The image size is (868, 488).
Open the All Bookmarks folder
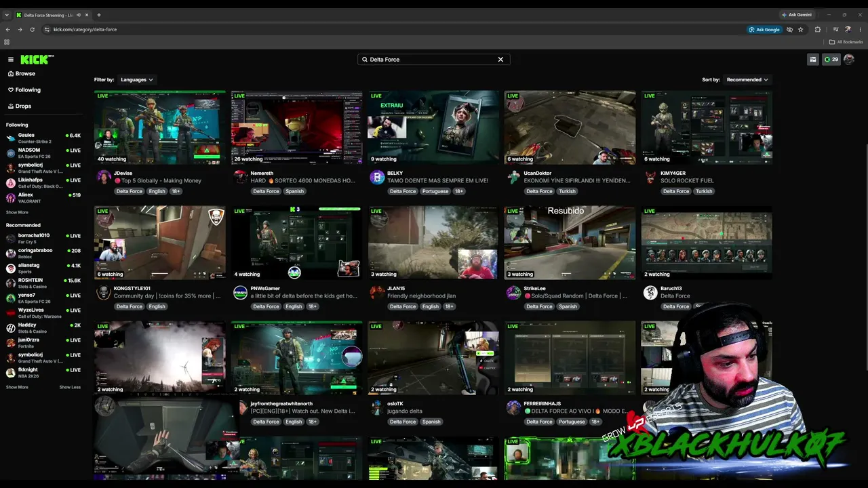(x=846, y=42)
